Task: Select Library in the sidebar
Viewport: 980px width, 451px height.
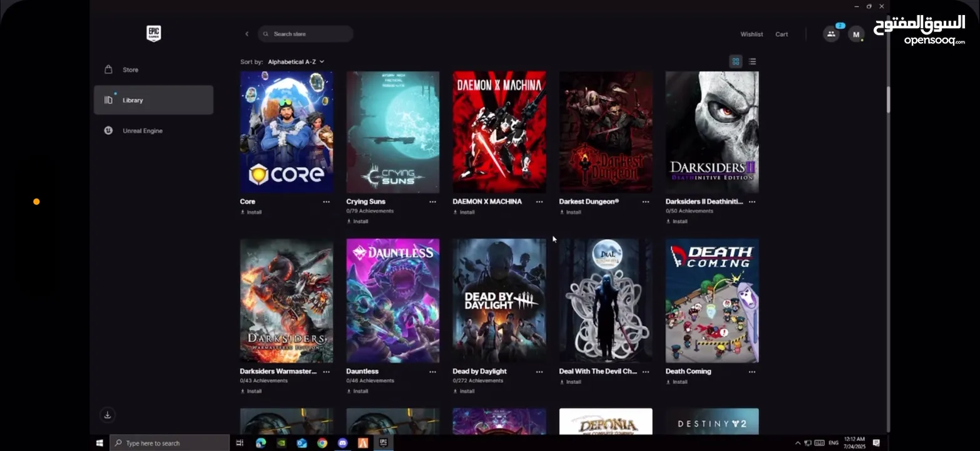Action: [x=153, y=100]
